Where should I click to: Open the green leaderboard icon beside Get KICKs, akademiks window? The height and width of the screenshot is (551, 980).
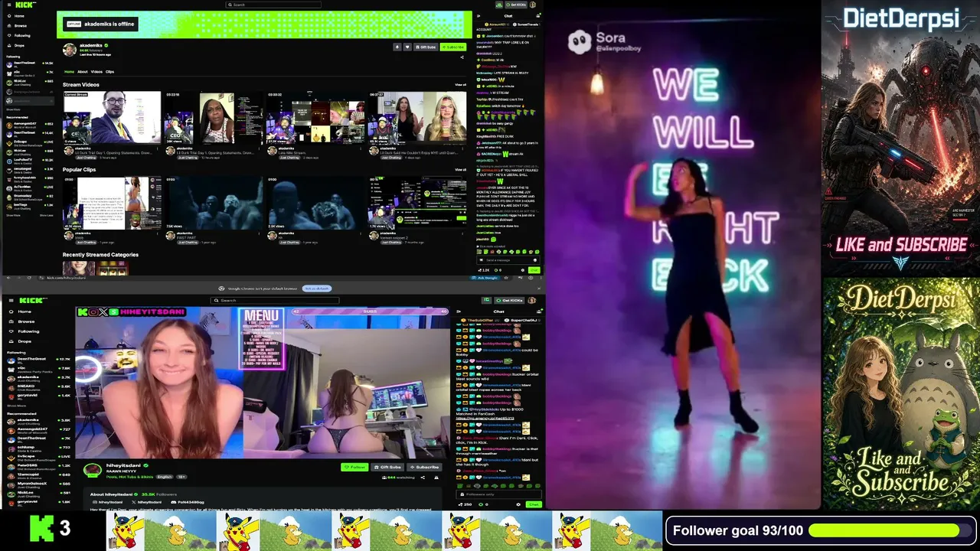(498, 5)
